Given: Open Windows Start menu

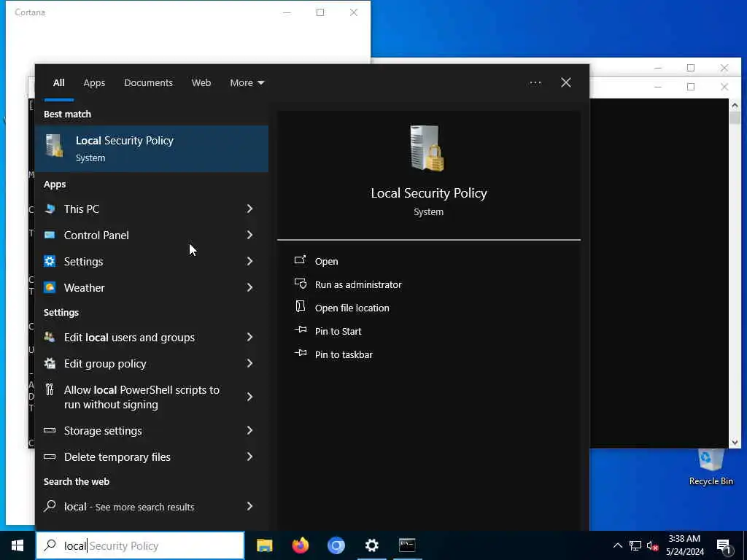Looking at the screenshot, I should (18, 545).
